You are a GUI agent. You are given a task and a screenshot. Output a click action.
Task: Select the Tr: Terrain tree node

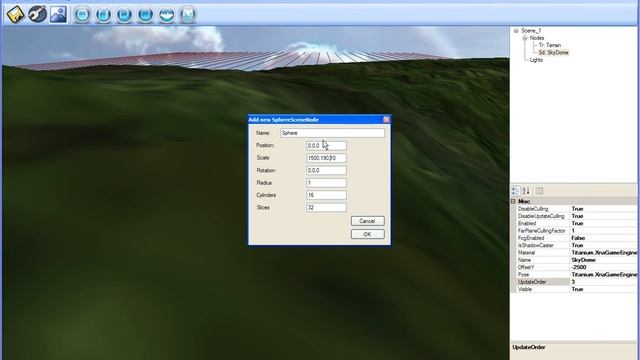pos(549,45)
